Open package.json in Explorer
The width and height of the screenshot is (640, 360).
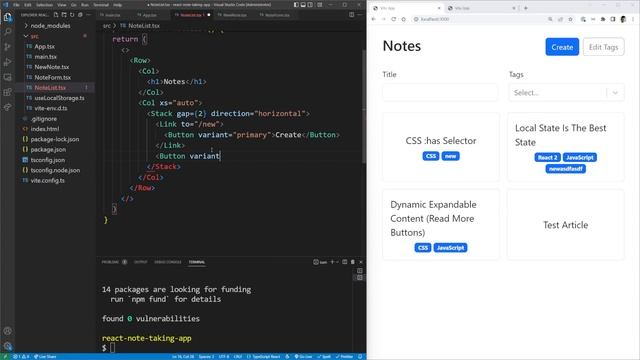[x=48, y=149]
